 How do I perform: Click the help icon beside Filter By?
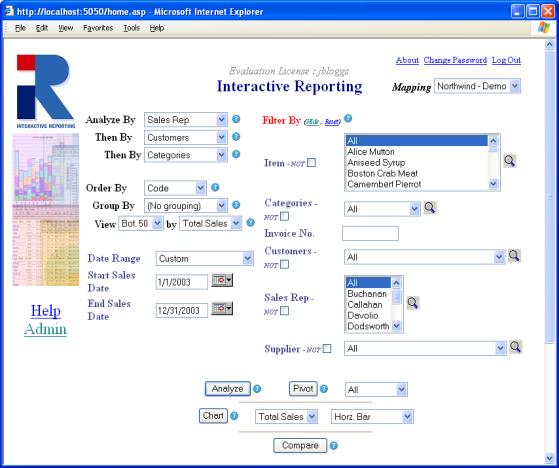click(x=348, y=118)
